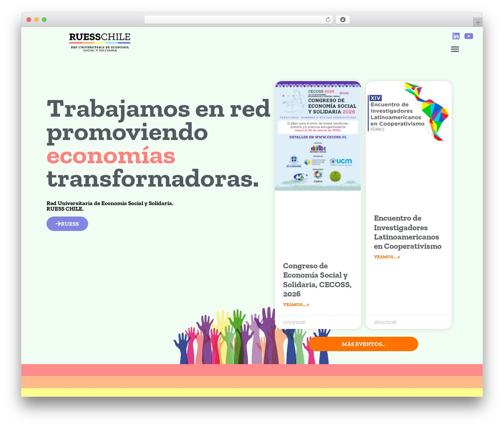Click the purple RUESS button
The image size is (504, 427).
(x=67, y=224)
